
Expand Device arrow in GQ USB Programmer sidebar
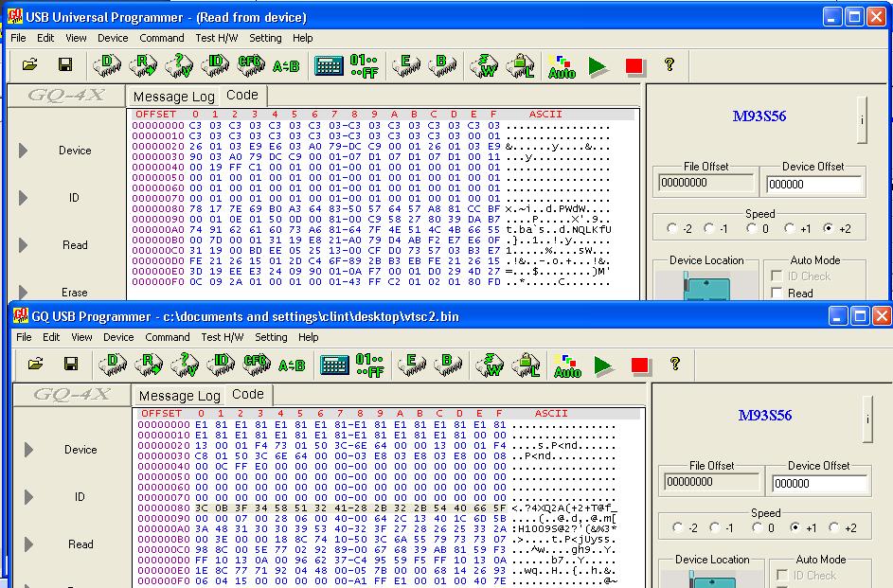coord(29,450)
